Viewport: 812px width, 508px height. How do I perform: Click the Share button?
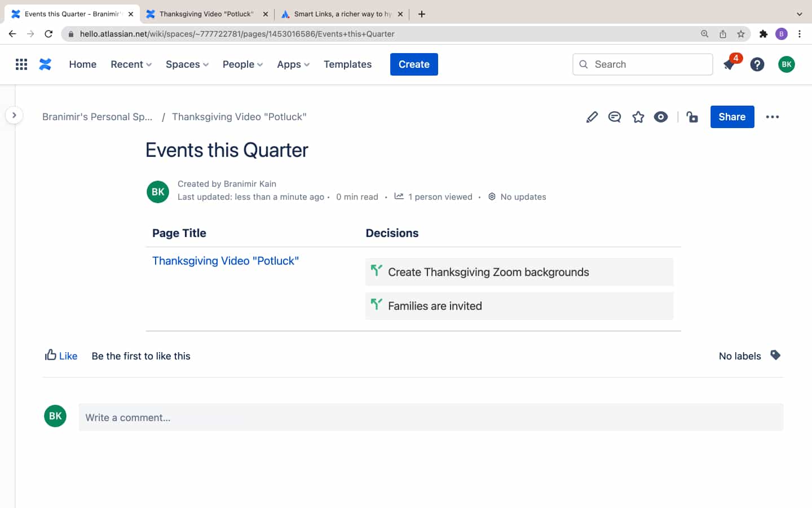click(732, 117)
